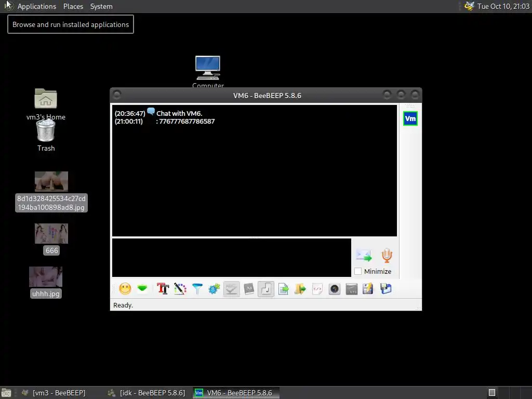The width and height of the screenshot is (532, 399).
Task: Toggle word completer dictionary button
Action: (249, 289)
